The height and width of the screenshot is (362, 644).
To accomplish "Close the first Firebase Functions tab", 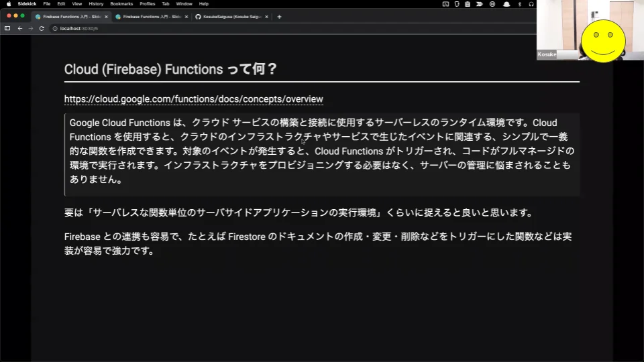I will coord(106,16).
